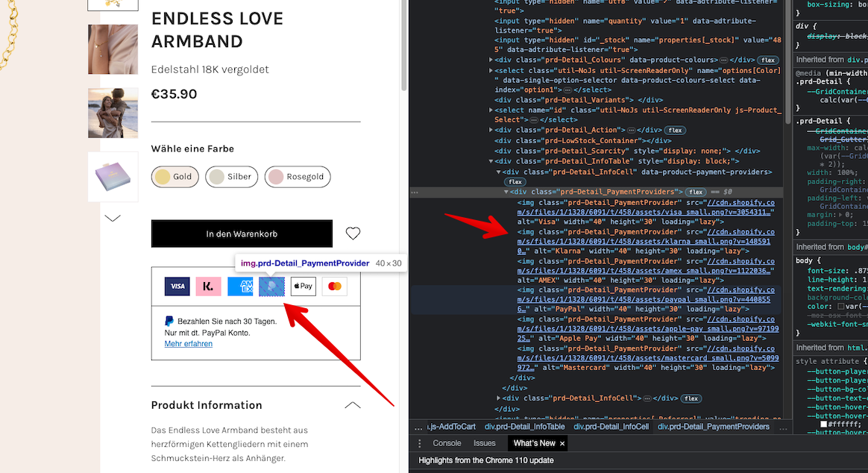This screenshot has height=473, width=868.
Task: Click €35.90 price text
Action: pos(174,94)
